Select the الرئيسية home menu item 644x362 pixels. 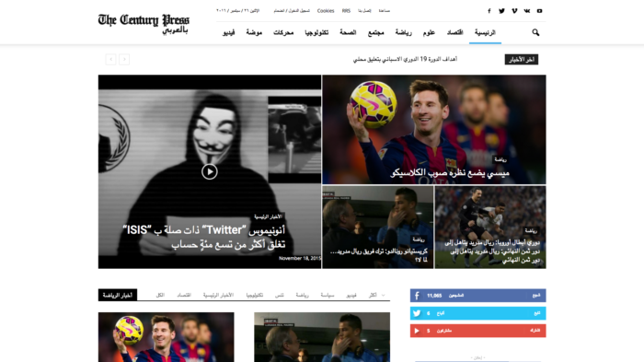pyautogui.click(x=485, y=32)
